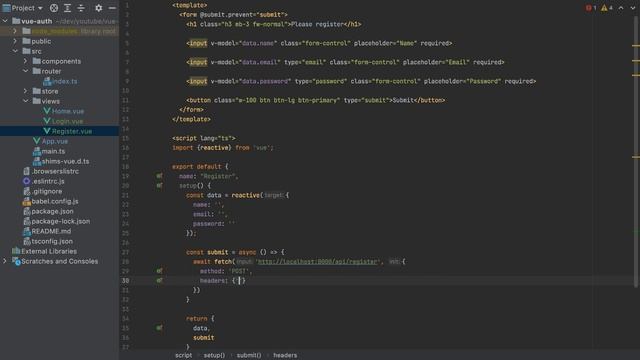Click gutter marker on line 30
640x360 pixels.
[x=159, y=280]
